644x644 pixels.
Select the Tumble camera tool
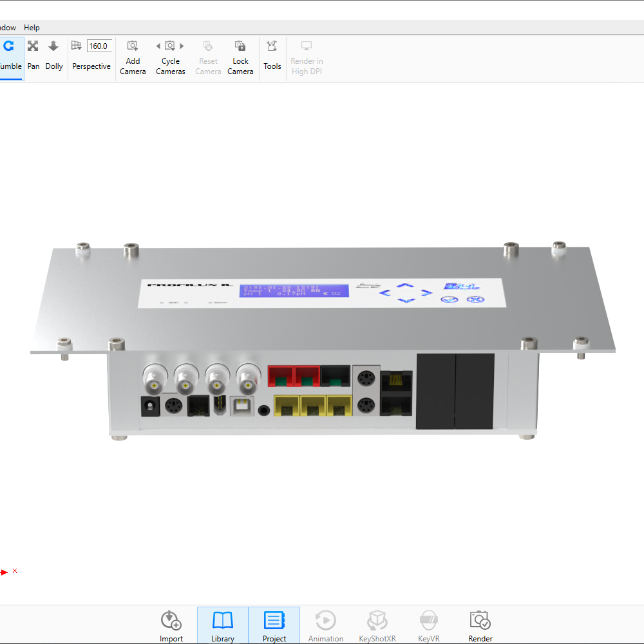pyautogui.click(x=9, y=55)
